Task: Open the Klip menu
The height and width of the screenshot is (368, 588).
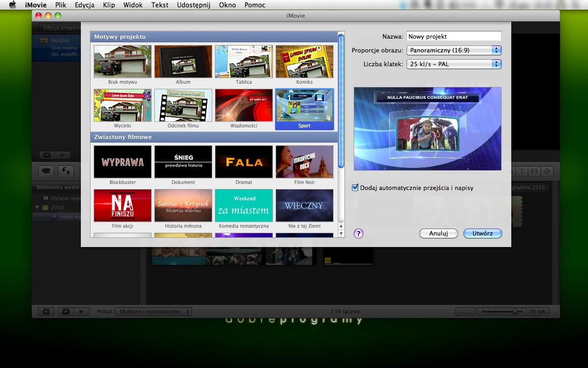Action: pos(109,5)
